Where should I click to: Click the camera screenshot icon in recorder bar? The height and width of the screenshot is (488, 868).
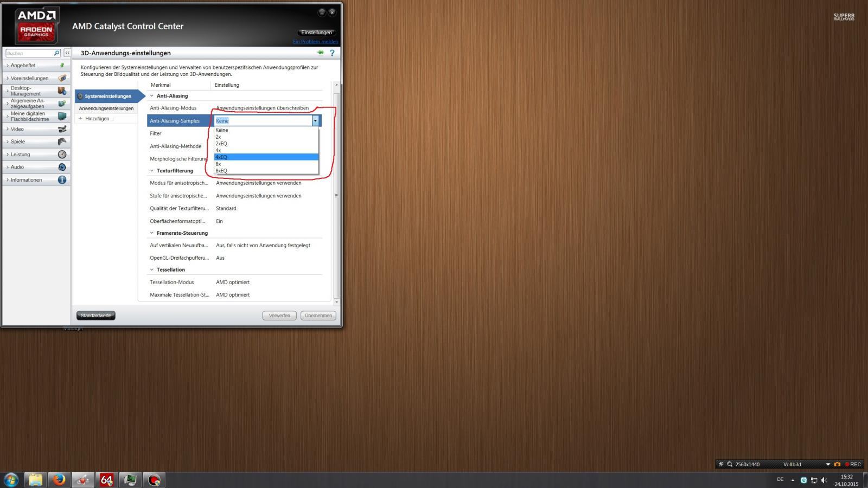pos(837,464)
